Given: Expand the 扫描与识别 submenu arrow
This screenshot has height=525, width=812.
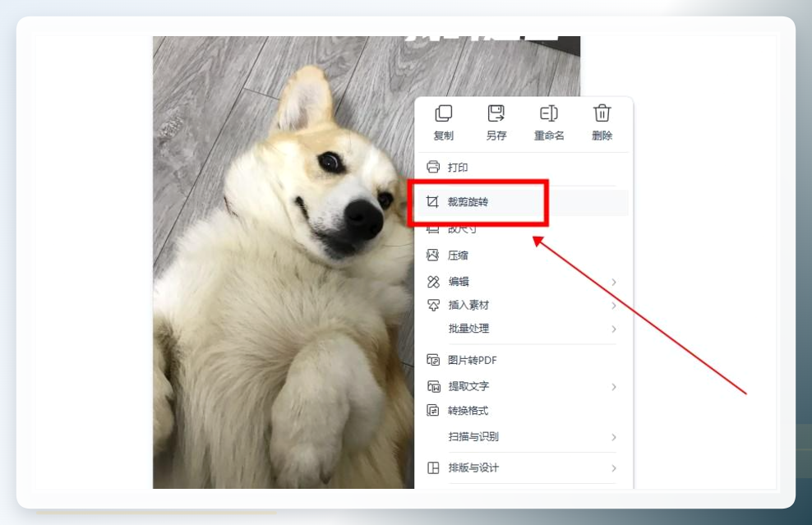Looking at the screenshot, I should pyautogui.click(x=614, y=437).
